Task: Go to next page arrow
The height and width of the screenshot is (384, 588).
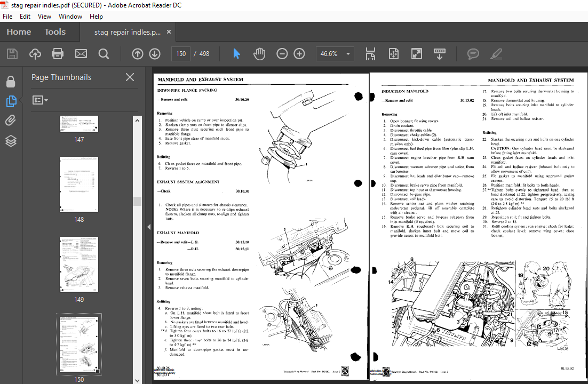Action: point(155,54)
